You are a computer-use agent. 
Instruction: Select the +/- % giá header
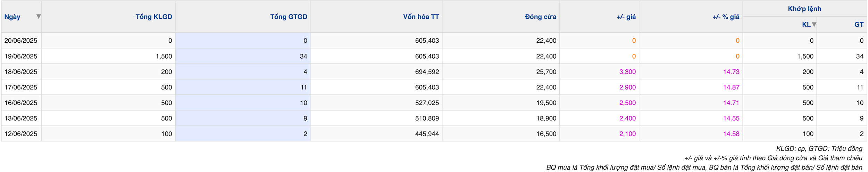tap(726, 17)
